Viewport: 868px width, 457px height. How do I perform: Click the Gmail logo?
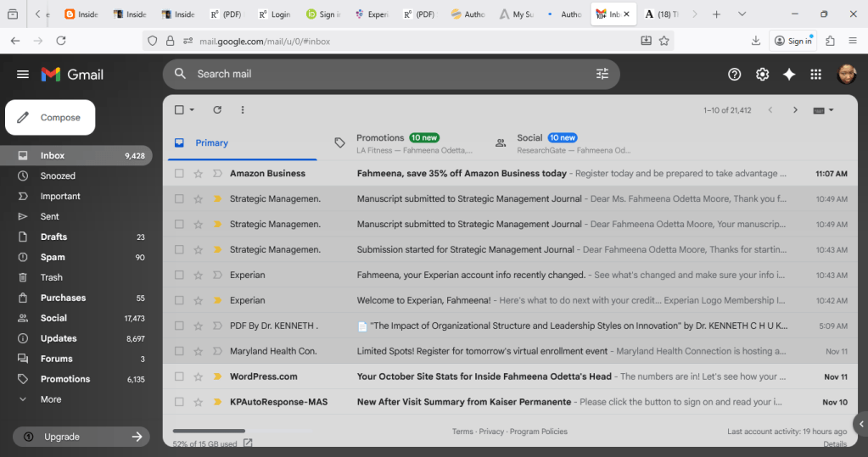[x=72, y=74]
